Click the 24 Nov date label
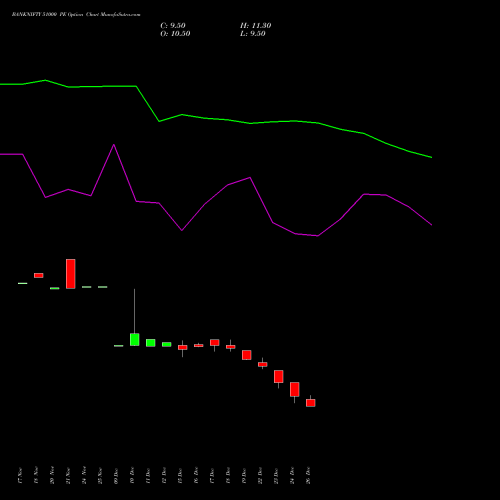The height and width of the screenshot is (500, 500). 84,475
